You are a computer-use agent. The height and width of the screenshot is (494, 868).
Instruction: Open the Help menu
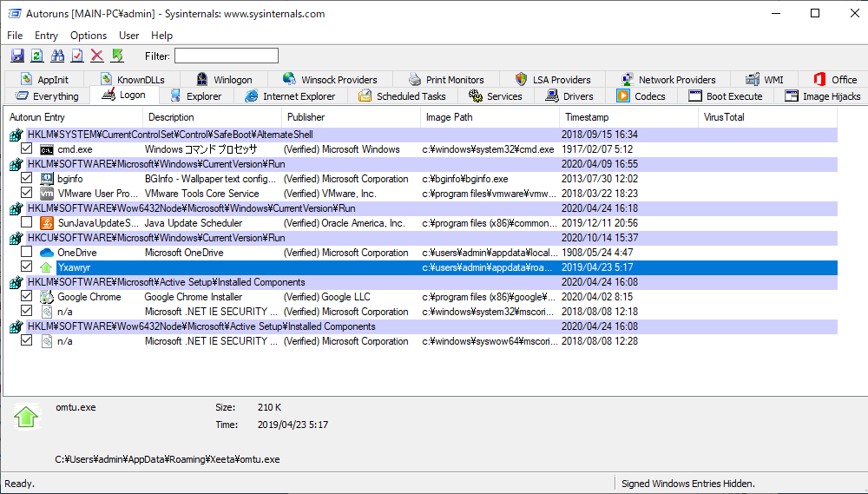(x=161, y=36)
